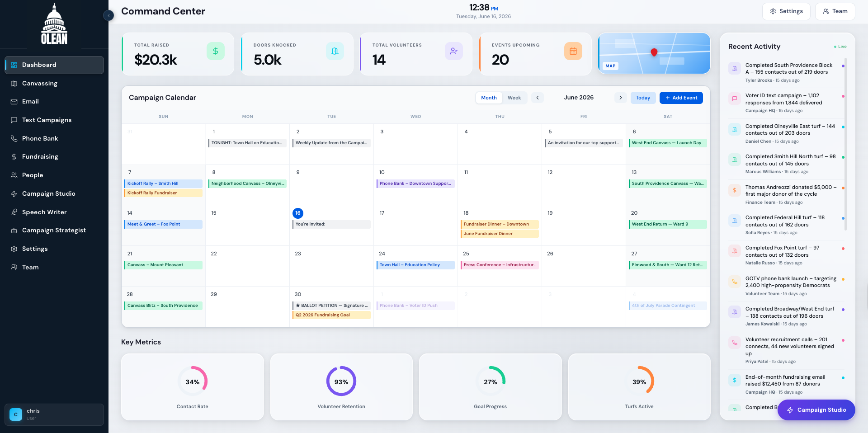868x433 pixels.
Task: Click the People icon in the sidebar
Action: pyautogui.click(x=14, y=175)
